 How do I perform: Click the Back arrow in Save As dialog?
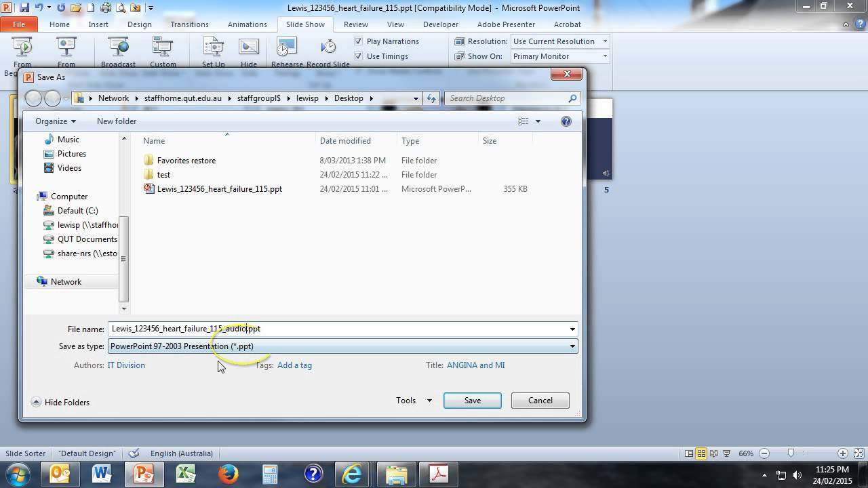tap(33, 98)
